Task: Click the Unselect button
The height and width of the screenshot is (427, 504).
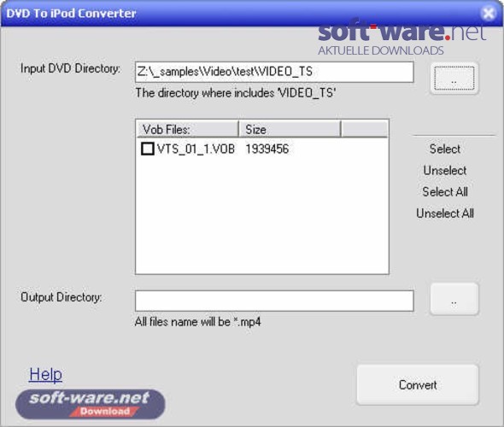Action: pyautogui.click(x=445, y=170)
